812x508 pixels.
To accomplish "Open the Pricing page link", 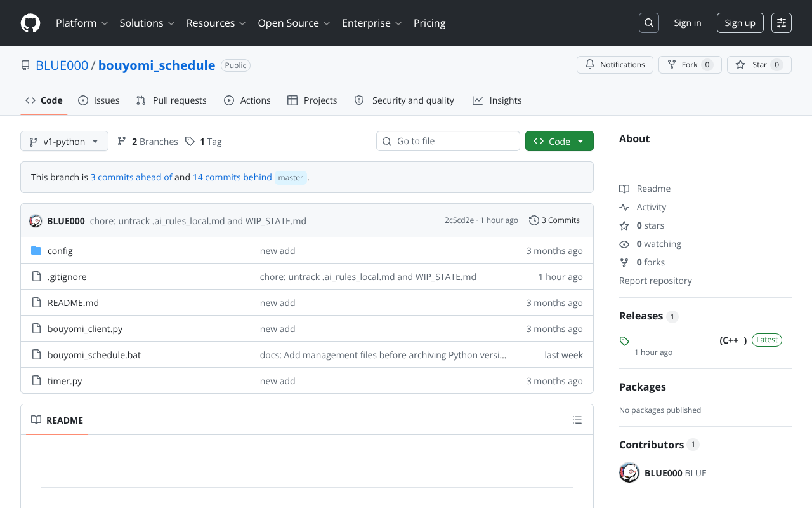I will point(429,23).
